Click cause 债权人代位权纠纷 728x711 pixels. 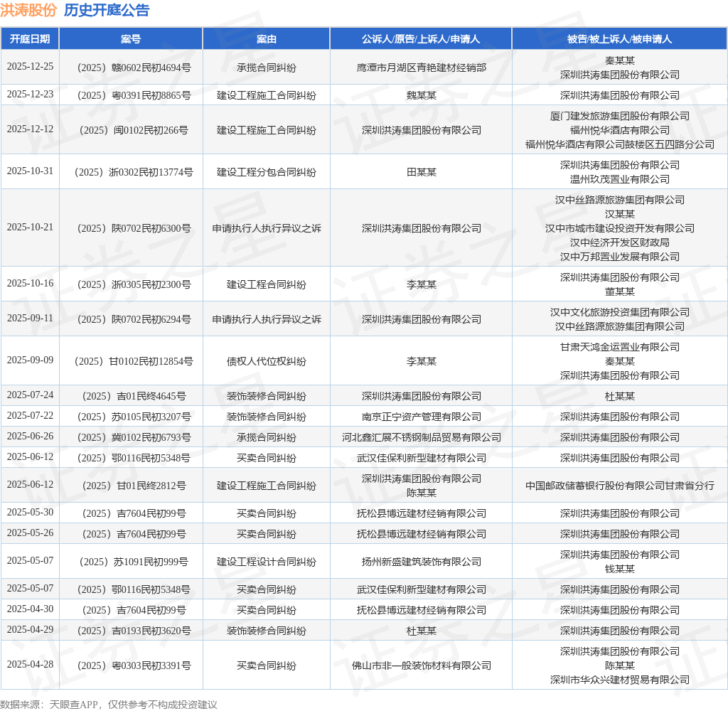pos(267,361)
